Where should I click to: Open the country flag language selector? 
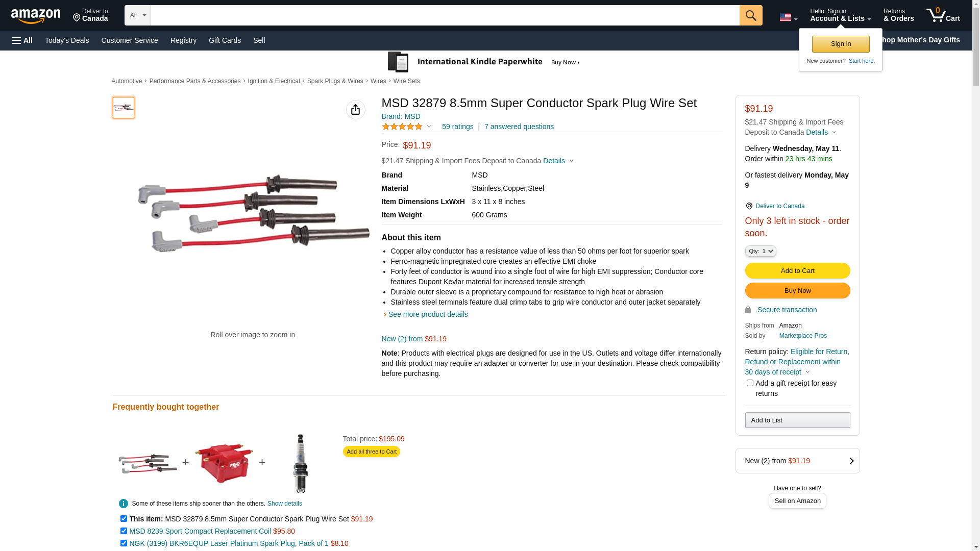pyautogui.click(x=788, y=17)
